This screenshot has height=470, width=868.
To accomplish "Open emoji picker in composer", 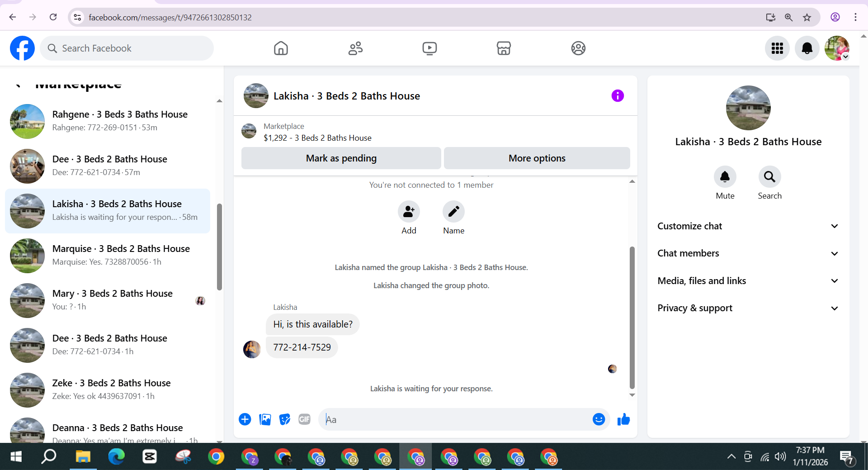I will coord(599,419).
